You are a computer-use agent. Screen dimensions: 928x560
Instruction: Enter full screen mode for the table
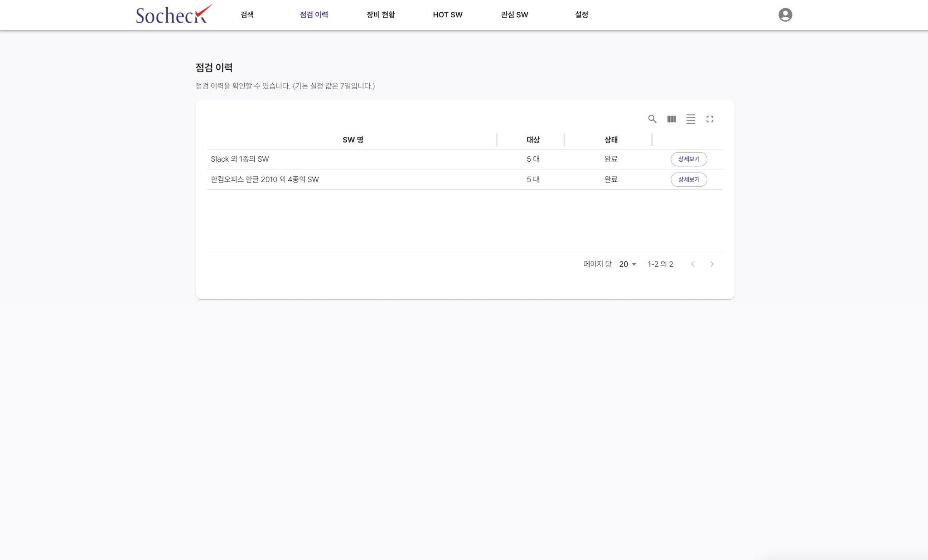(710, 119)
